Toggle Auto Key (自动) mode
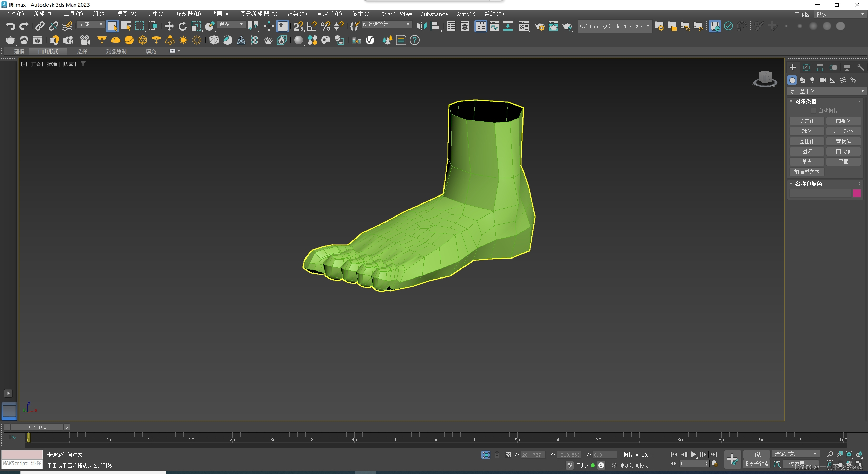The height and width of the screenshot is (474, 868). tap(756, 454)
